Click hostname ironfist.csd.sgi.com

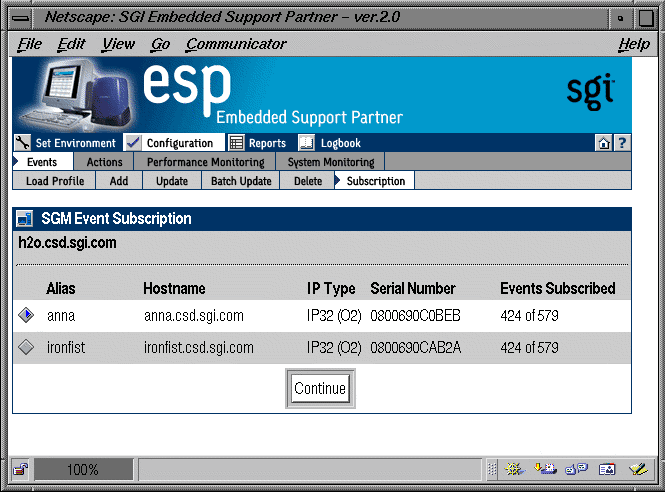[198, 348]
